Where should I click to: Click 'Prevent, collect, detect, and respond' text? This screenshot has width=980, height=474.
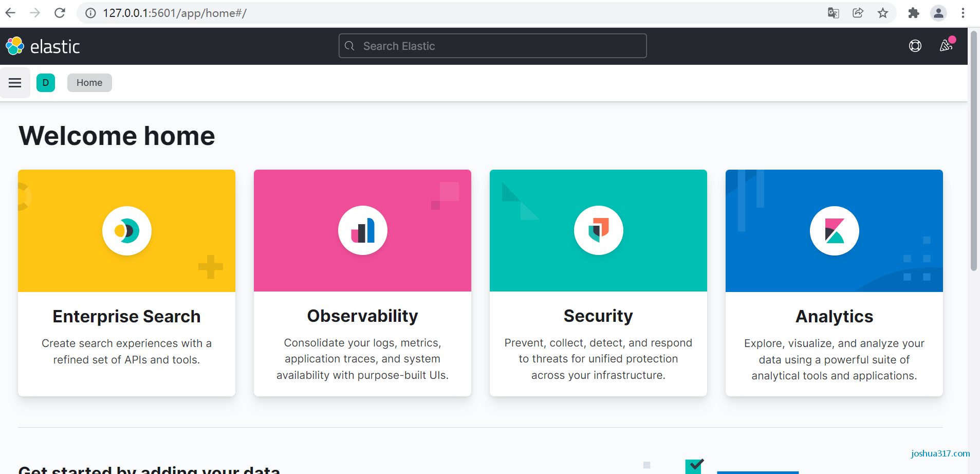point(598,343)
